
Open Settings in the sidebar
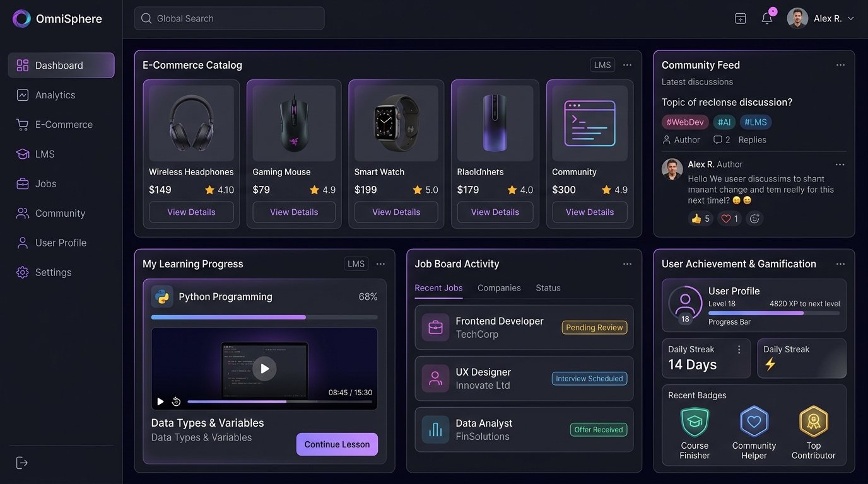pyautogui.click(x=61, y=272)
